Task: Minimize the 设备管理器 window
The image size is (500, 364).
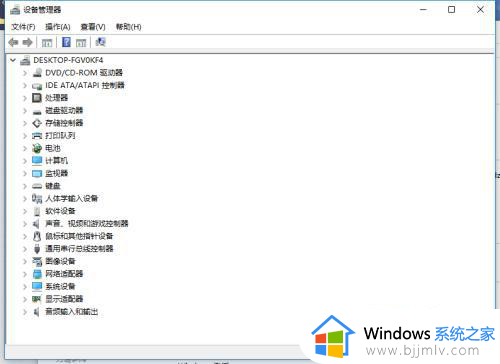Action: click(x=423, y=10)
